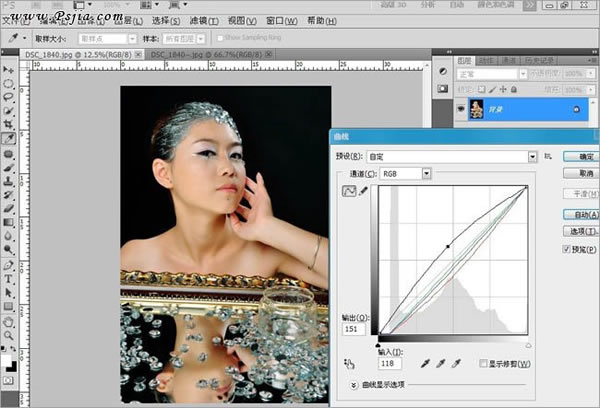Toggle lock transparent pixels in Layers panel
Viewport: 600px width, 408px height.
481,90
